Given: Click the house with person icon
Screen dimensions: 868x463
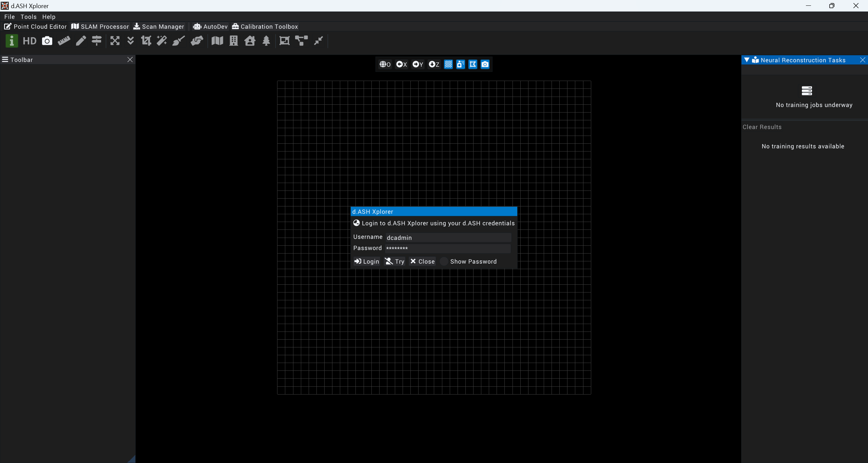Looking at the screenshot, I should tap(250, 41).
